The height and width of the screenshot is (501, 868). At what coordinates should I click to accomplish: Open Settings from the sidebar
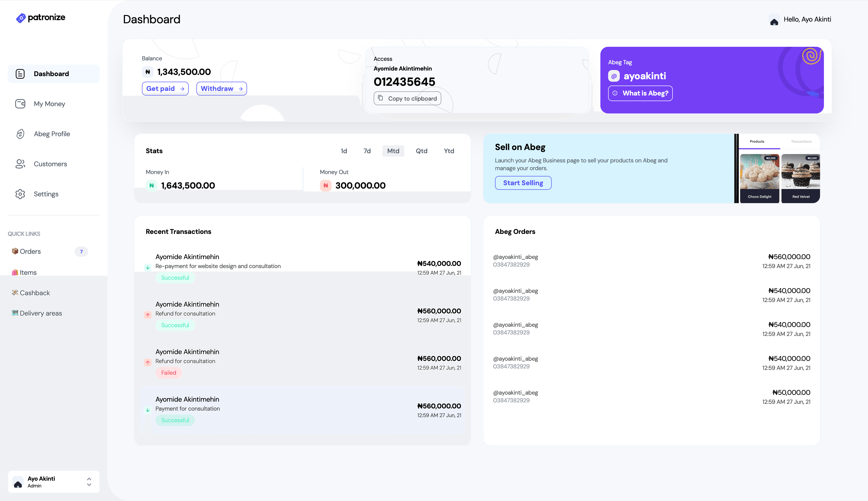tap(54, 194)
